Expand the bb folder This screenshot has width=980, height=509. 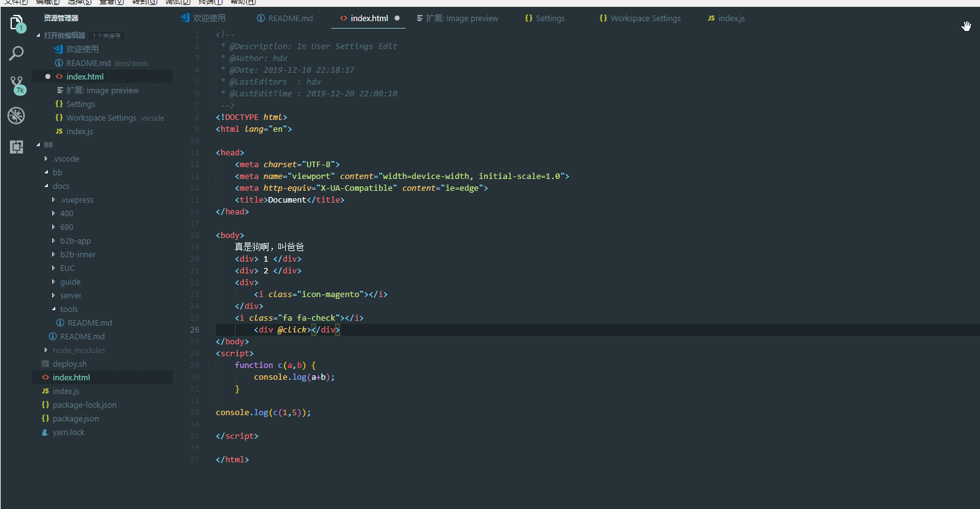[x=46, y=172]
